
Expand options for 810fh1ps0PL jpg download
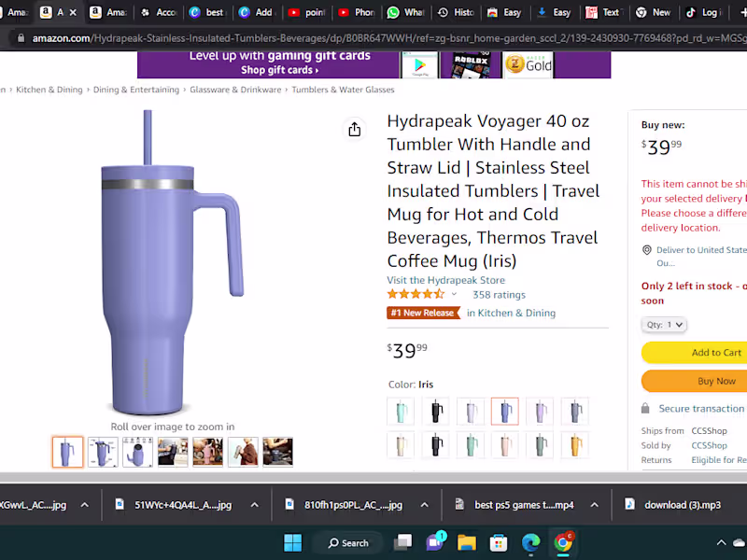[x=425, y=505]
